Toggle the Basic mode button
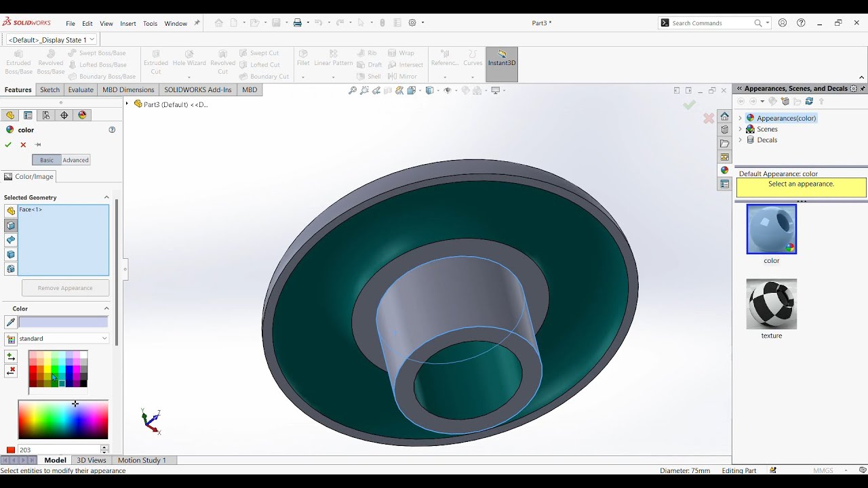The width and height of the screenshot is (868, 488). pyautogui.click(x=47, y=160)
